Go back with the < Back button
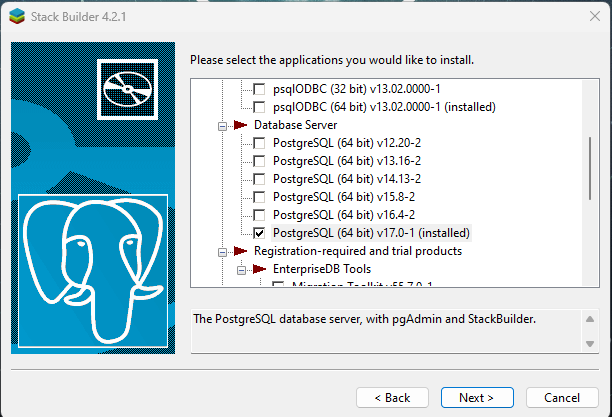Screen dimensions: 612x417 pos(392,397)
